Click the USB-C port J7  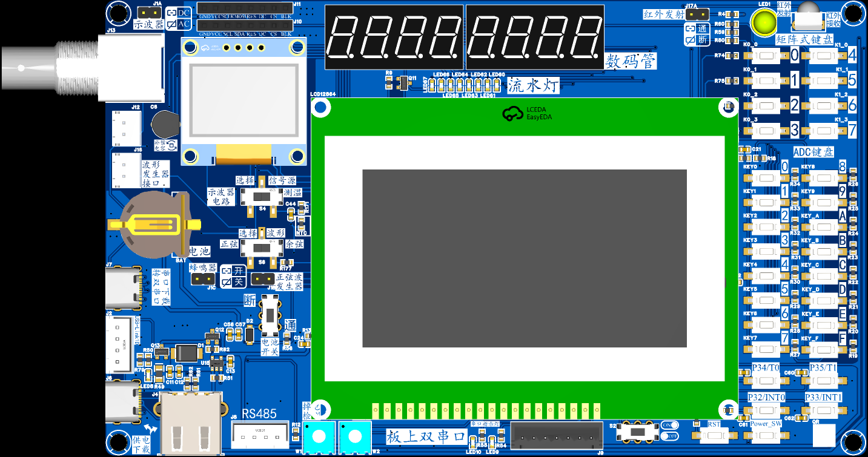click(x=123, y=288)
